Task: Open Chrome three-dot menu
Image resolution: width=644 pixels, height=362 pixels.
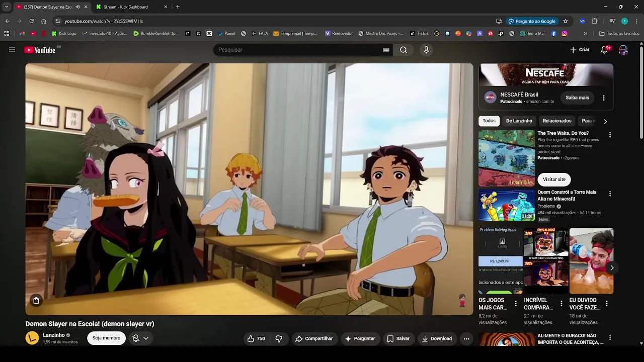Action: (x=636, y=21)
